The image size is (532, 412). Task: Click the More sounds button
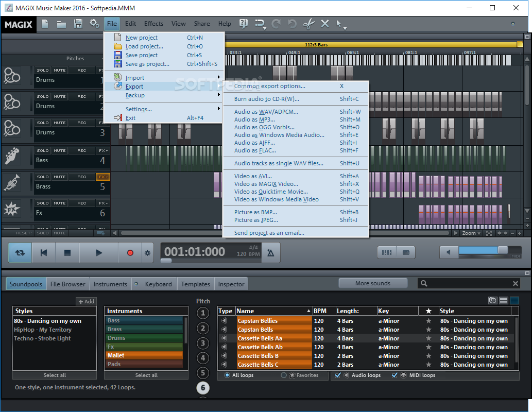click(x=373, y=283)
